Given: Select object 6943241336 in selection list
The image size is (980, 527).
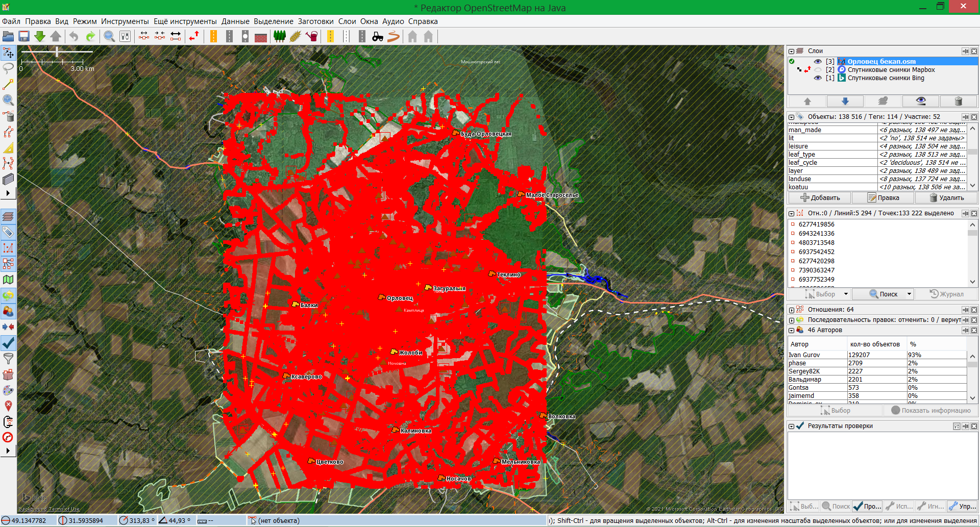Looking at the screenshot, I should click(817, 234).
